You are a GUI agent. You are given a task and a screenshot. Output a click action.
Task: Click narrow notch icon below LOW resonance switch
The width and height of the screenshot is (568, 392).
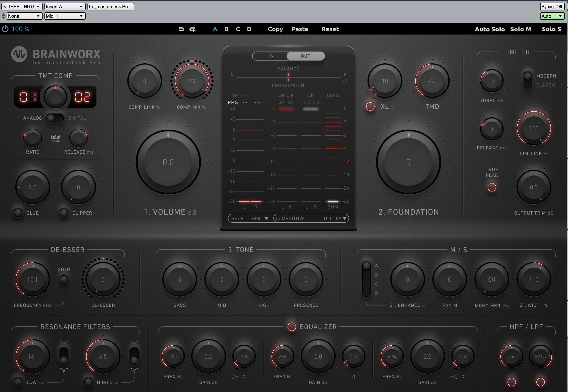pos(64,370)
